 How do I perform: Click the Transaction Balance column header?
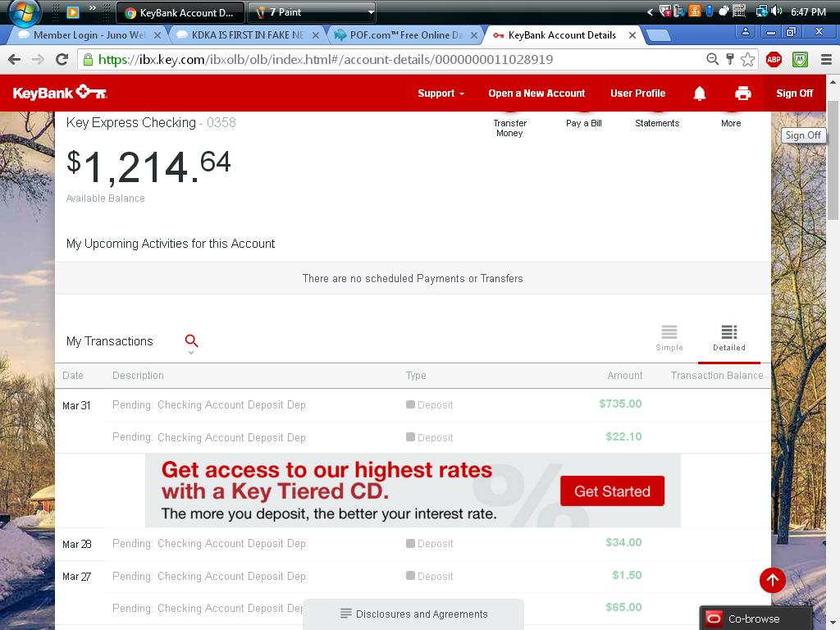(x=717, y=376)
